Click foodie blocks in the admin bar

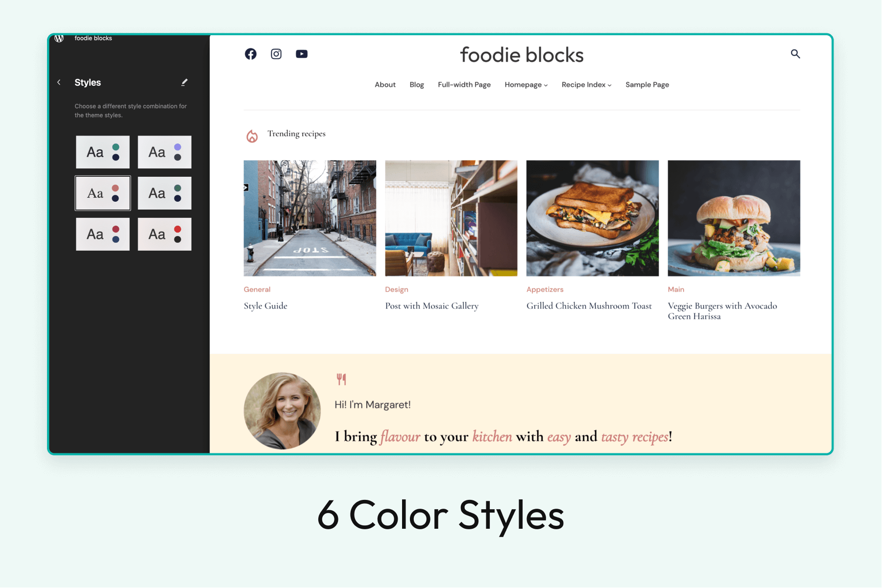(x=93, y=38)
